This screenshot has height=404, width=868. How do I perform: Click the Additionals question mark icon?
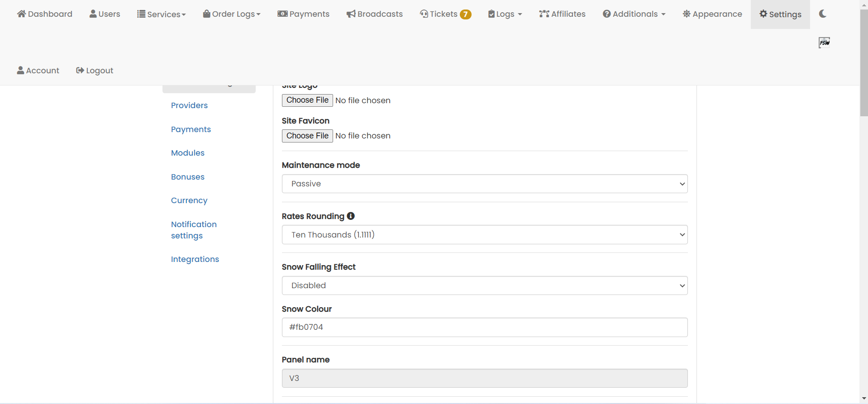(607, 14)
